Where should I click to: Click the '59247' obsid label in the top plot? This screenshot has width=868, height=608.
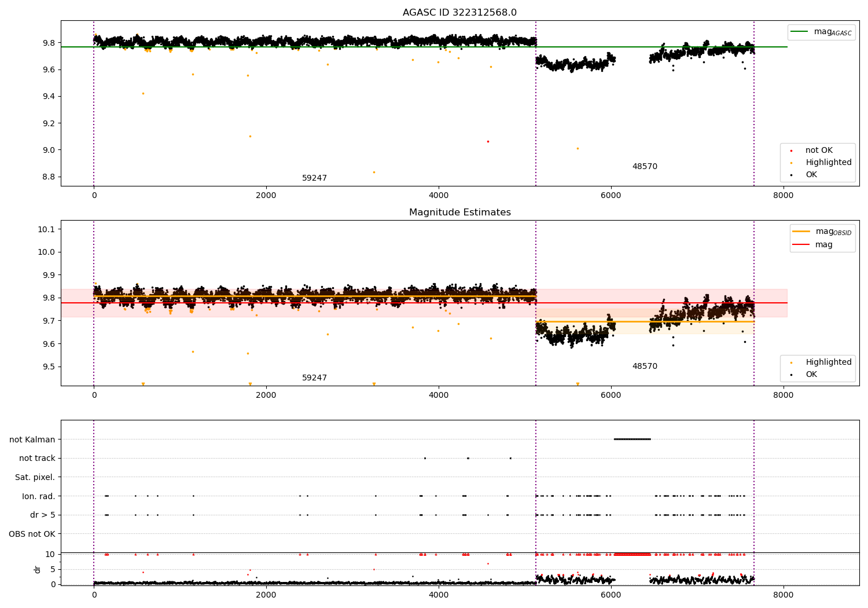[314, 178]
